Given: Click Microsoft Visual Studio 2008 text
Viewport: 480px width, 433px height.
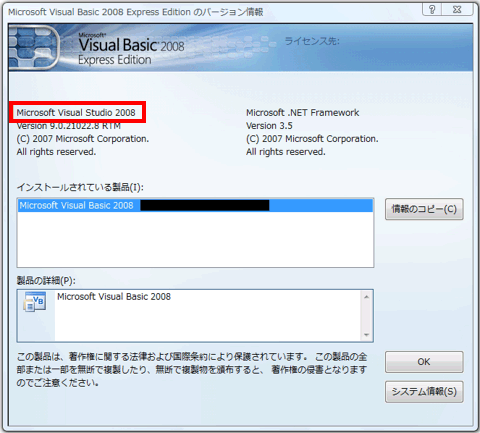Looking at the screenshot, I should 76,113.
